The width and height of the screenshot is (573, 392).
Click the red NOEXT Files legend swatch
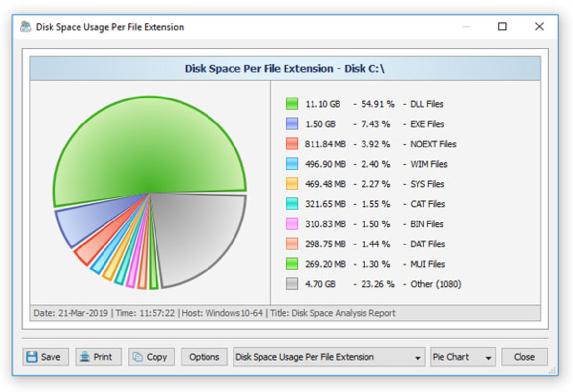coord(291,144)
